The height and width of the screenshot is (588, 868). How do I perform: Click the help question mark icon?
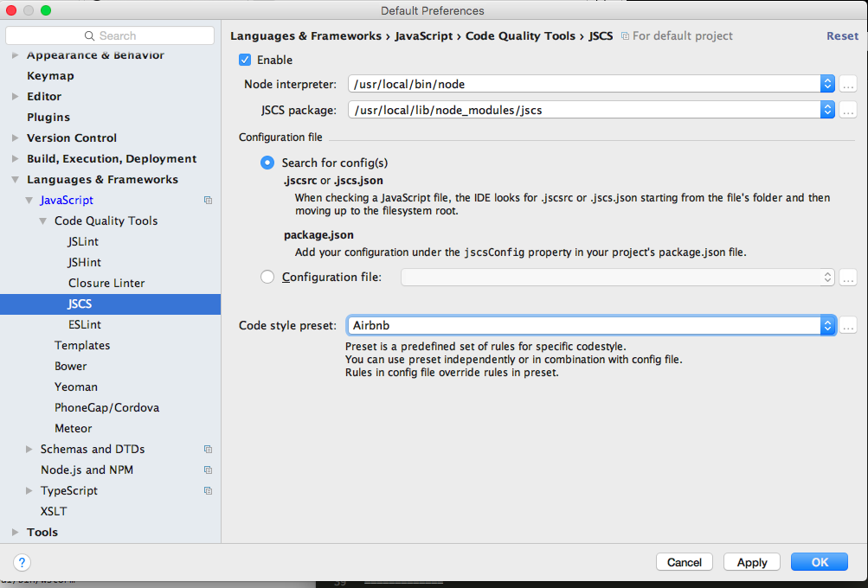[21, 562]
